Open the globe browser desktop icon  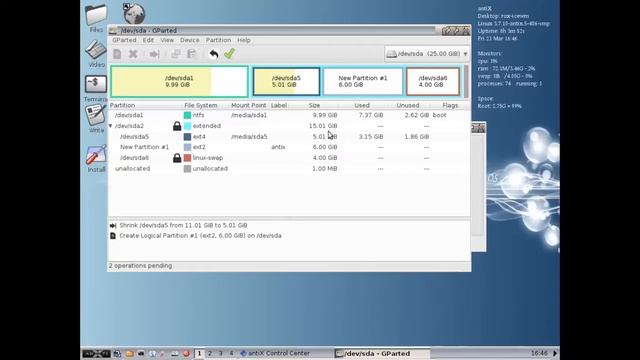coord(134,14)
